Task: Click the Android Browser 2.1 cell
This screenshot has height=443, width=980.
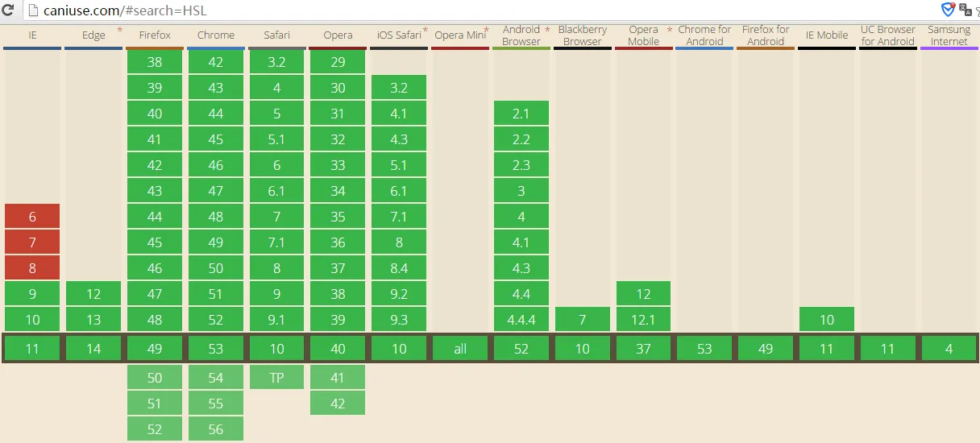Action: pos(521,113)
